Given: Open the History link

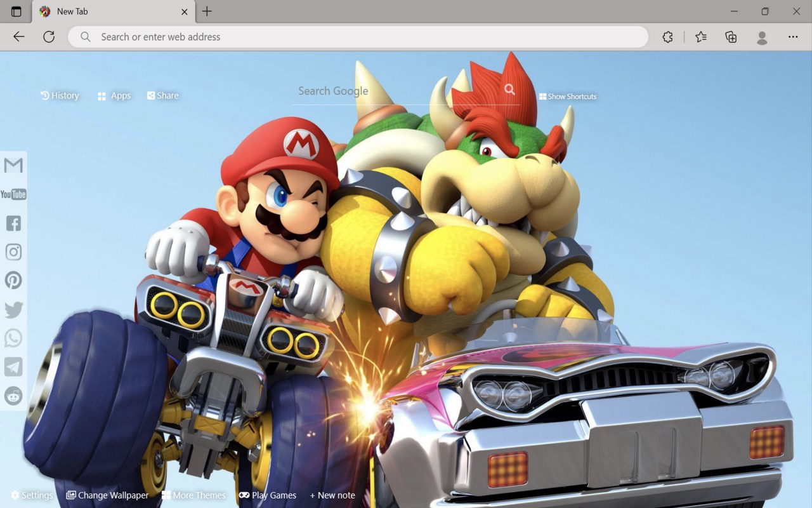Looking at the screenshot, I should coord(60,95).
